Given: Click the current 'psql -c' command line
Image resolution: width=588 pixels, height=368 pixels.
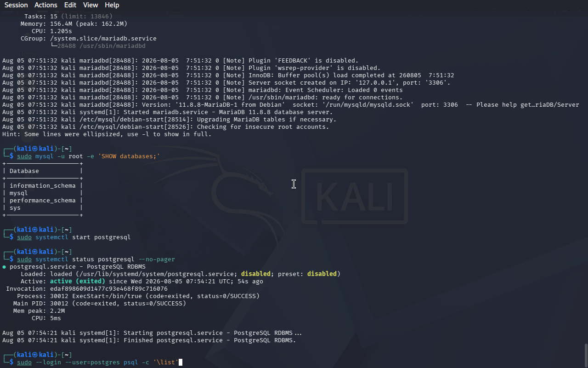Looking at the screenshot, I should [x=98, y=362].
